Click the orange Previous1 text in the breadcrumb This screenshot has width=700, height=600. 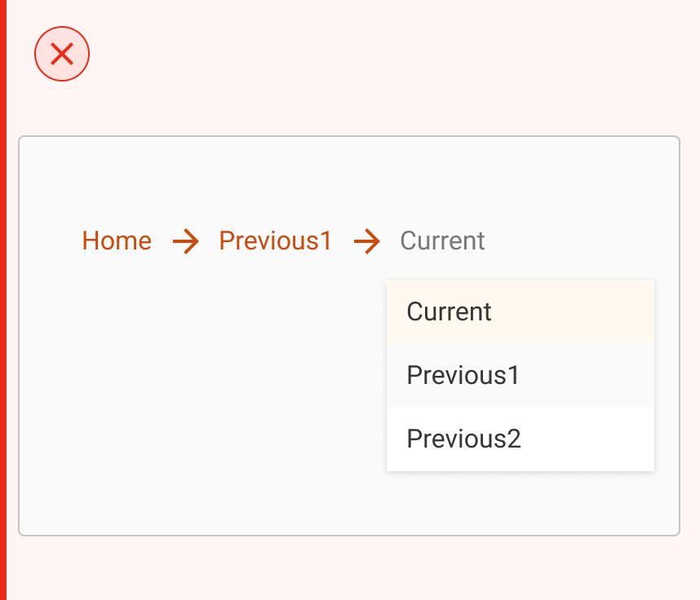tap(276, 241)
